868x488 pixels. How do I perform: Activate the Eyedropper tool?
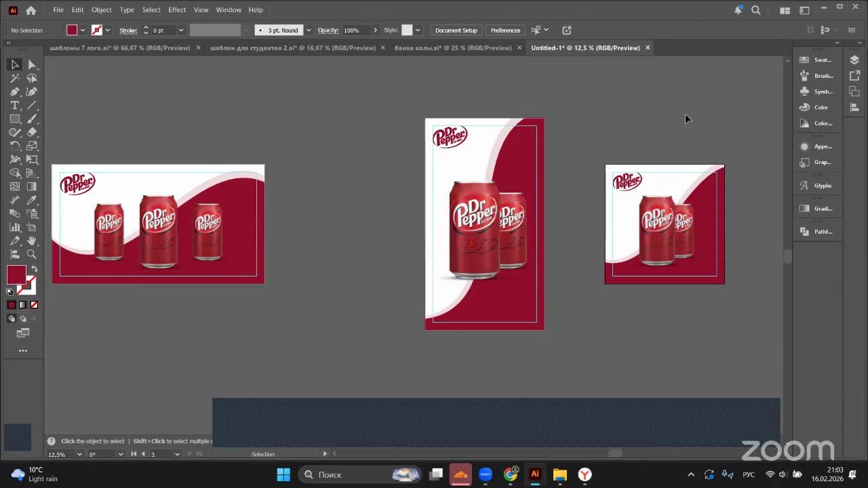point(32,201)
